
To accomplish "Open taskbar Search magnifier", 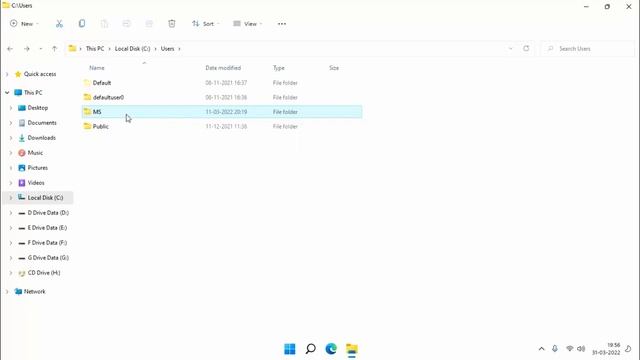I will pos(311,349).
